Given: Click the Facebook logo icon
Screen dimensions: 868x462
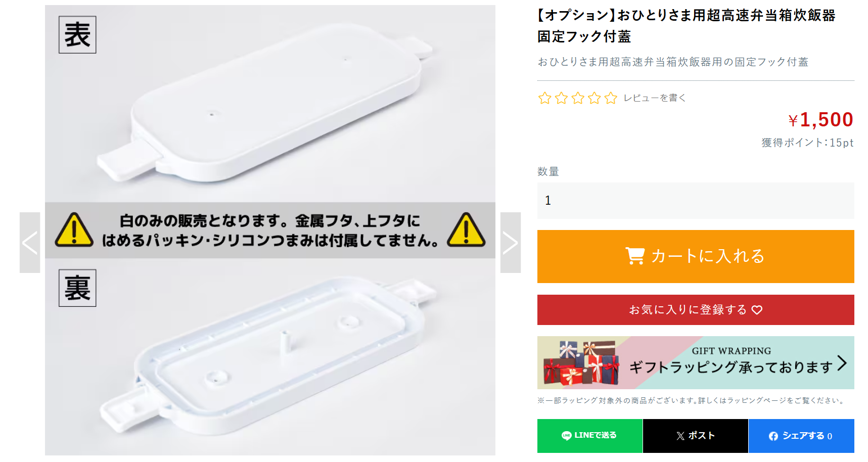Looking at the screenshot, I should click(773, 436).
